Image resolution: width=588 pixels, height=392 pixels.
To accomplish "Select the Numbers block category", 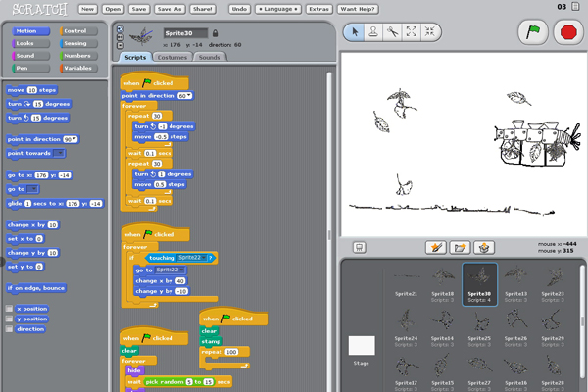I will click(x=78, y=56).
